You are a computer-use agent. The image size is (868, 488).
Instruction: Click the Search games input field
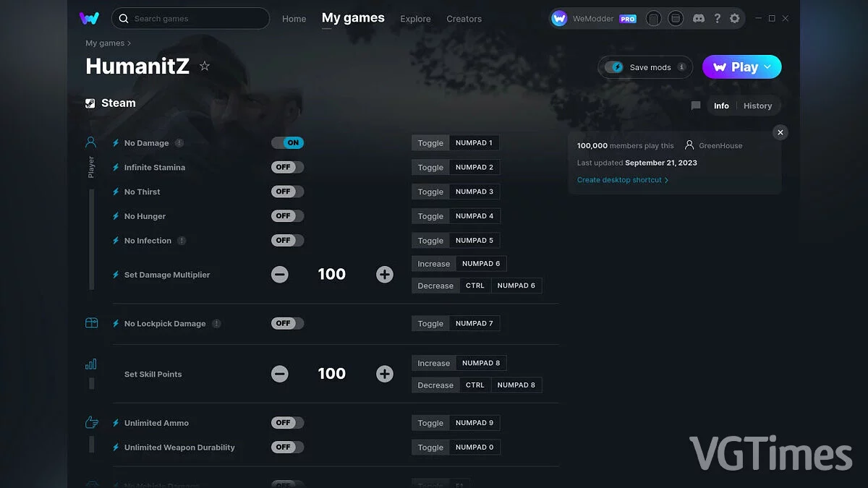(x=191, y=18)
